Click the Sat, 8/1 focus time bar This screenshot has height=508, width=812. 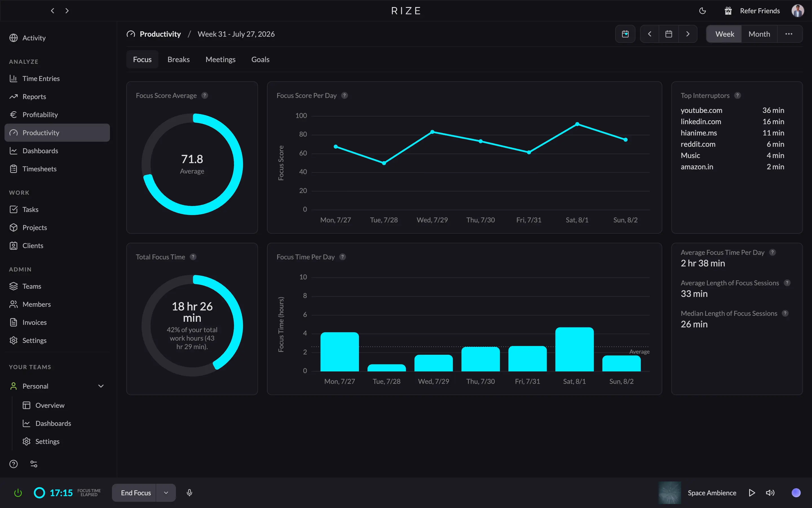(574, 349)
